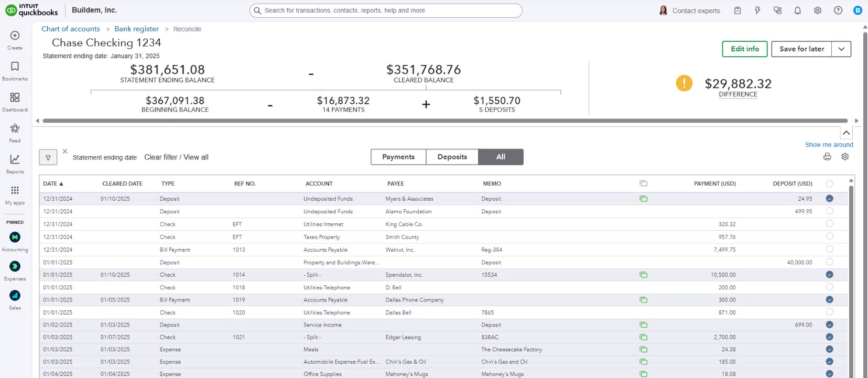Click the filter funnel icon
The height and width of the screenshot is (378, 868).
point(48,157)
